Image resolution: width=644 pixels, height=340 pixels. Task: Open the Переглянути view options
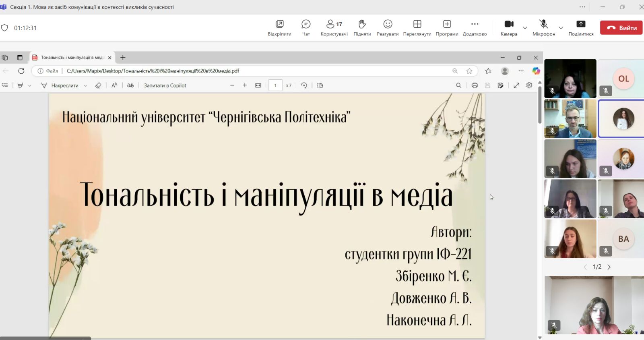(417, 28)
